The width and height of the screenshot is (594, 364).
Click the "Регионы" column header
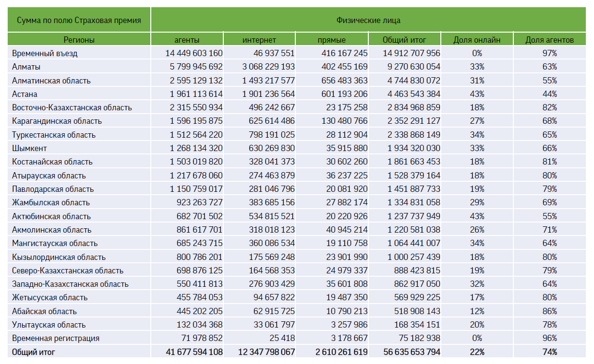pos(79,40)
